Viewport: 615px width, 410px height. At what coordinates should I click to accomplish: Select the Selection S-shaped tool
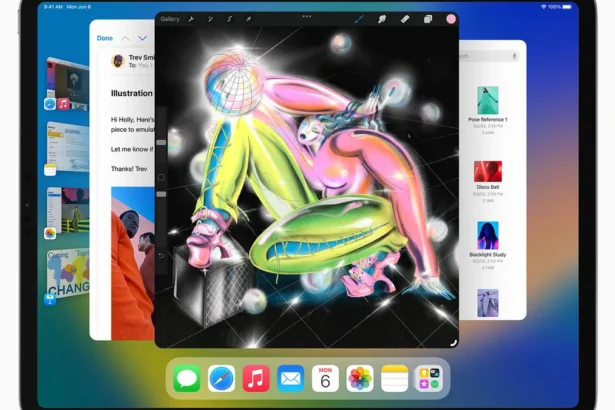click(229, 19)
